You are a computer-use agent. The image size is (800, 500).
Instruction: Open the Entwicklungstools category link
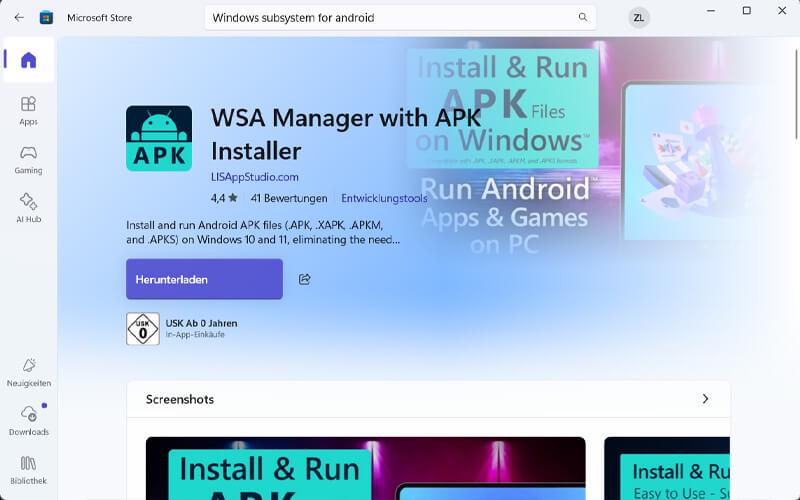tap(384, 198)
